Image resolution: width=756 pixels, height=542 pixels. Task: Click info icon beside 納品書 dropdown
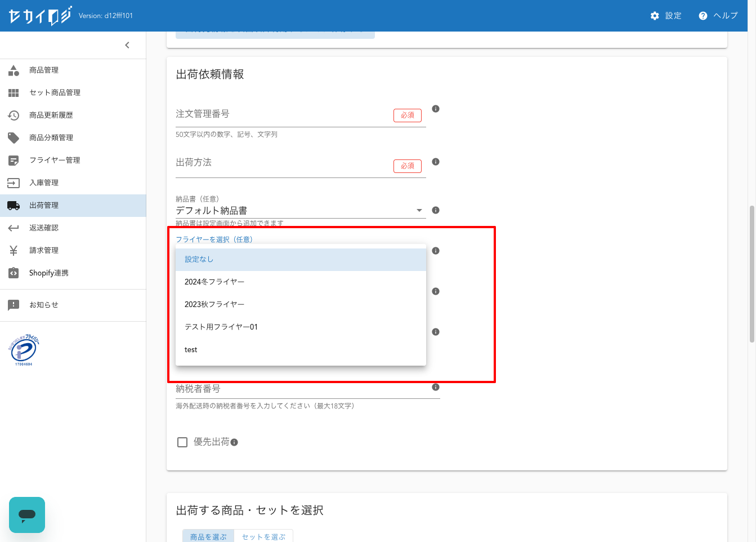435,210
